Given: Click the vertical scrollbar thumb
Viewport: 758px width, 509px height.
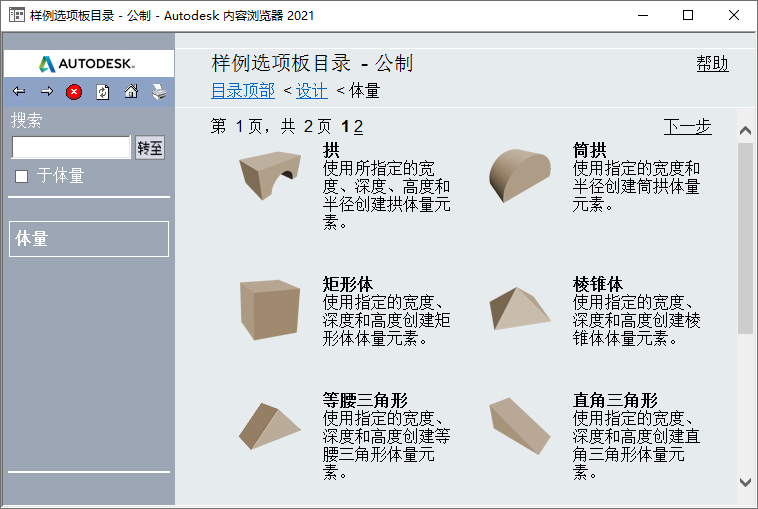Looking at the screenshot, I should pyautogui.click(x=745, y=238).
